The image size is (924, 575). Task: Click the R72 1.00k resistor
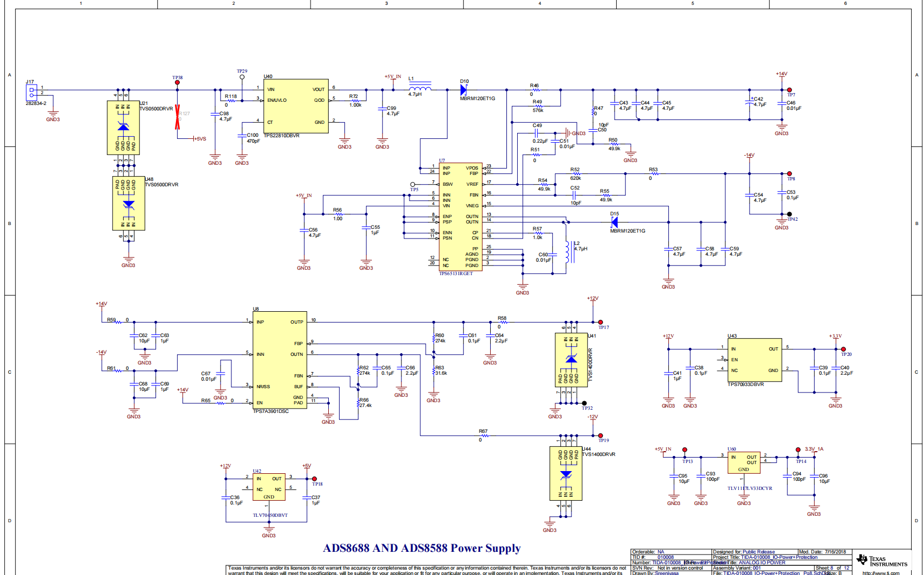[355, 101]
